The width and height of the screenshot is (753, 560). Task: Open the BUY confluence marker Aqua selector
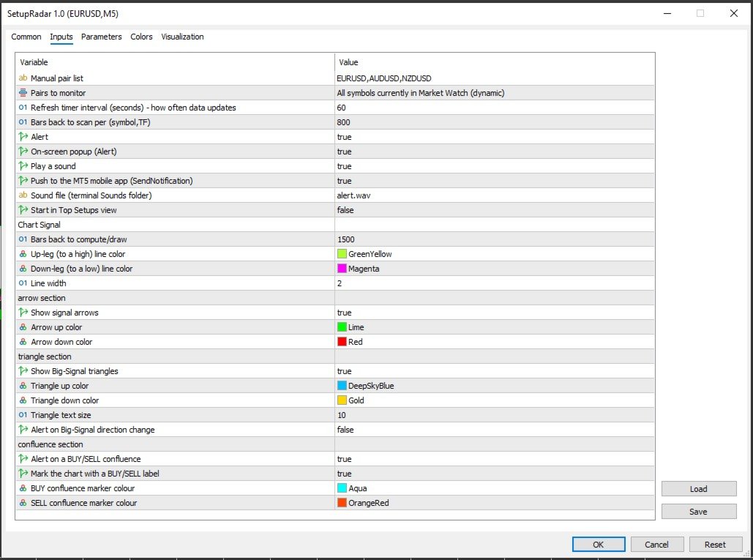click(x=495, y=488)
